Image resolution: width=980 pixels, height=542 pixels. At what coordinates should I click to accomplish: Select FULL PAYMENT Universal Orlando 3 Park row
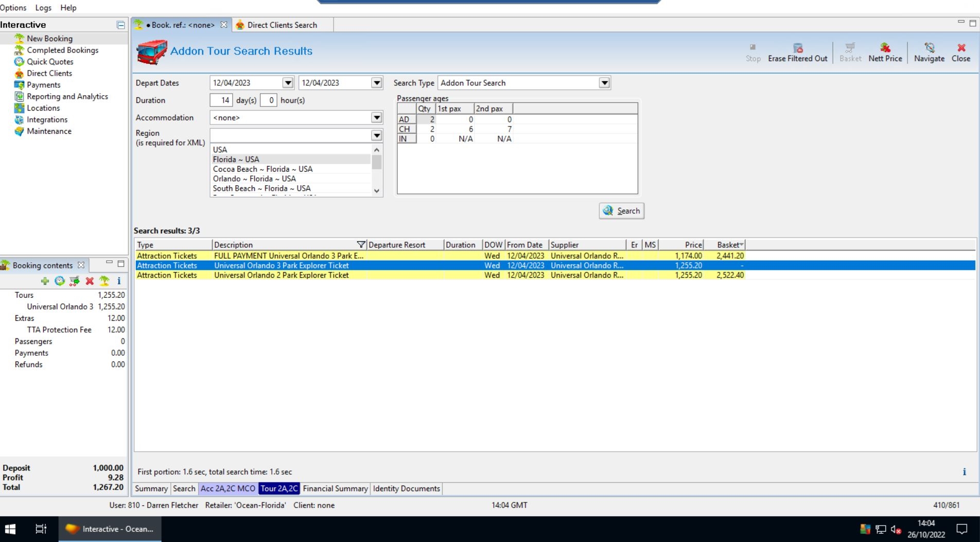[x=440, y=256]
